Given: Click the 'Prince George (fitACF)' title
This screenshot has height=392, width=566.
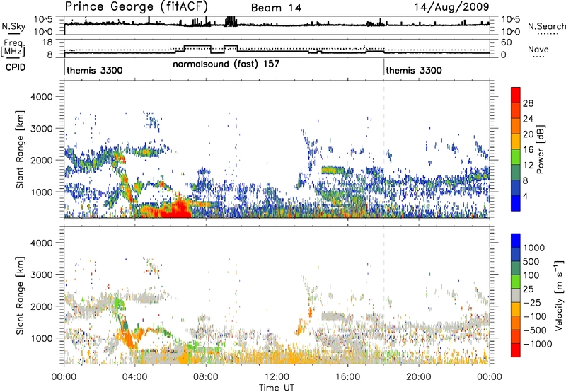Looking at the screenshot, I should (x=136, y=6).
